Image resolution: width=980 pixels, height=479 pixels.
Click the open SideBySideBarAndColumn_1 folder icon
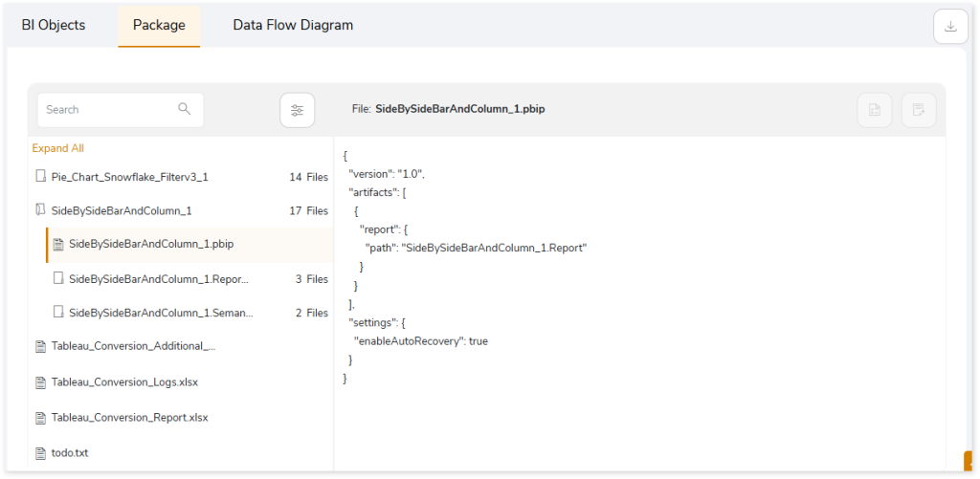click(40, 210)
